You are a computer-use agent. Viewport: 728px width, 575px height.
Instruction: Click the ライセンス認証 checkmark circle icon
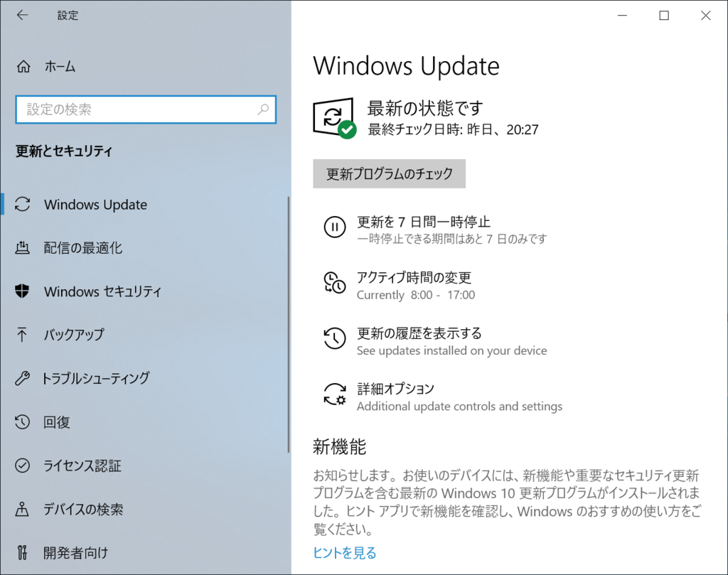[x=22, y=465]
